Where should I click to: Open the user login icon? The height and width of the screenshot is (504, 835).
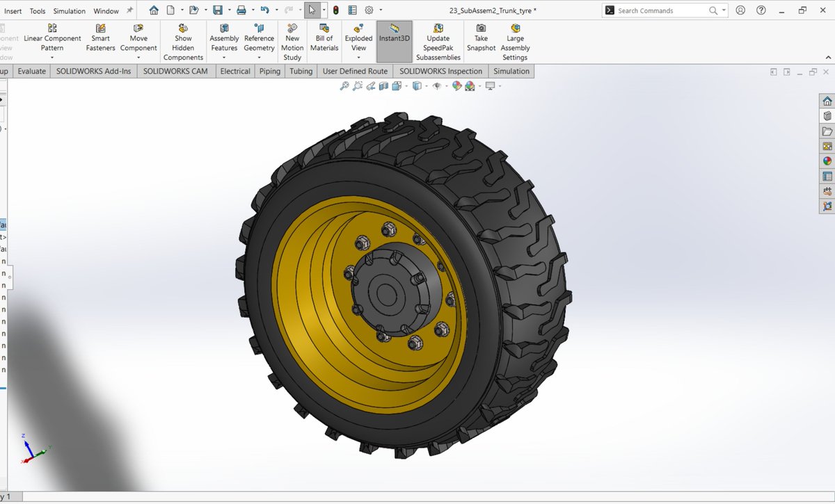click(740, 10)
